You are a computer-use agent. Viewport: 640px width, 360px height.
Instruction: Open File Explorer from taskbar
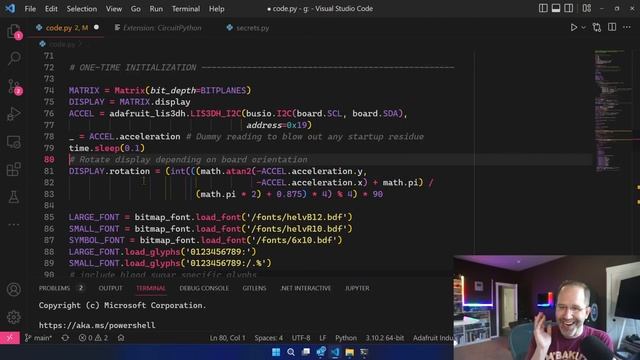point(349,352)
